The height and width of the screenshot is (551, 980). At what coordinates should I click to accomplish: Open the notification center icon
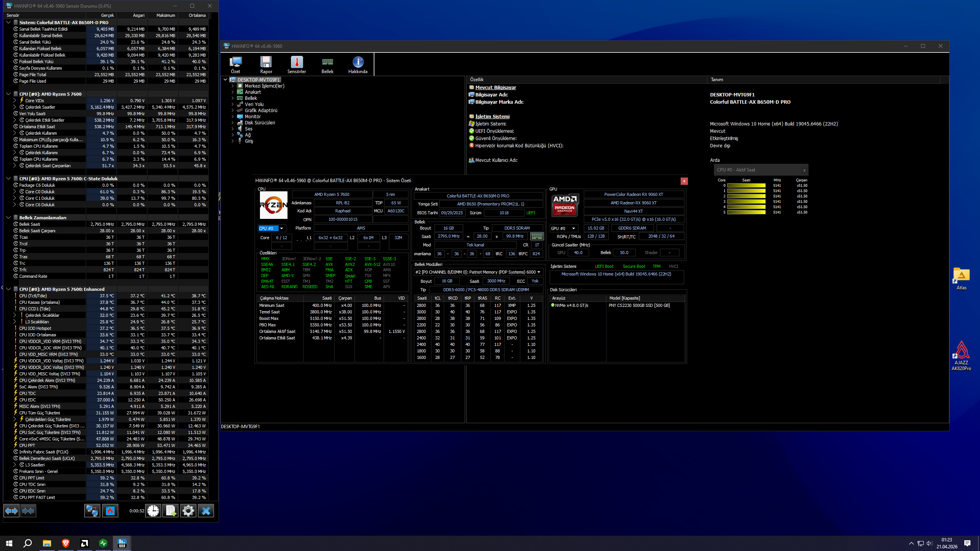click(x=967, y=543)
